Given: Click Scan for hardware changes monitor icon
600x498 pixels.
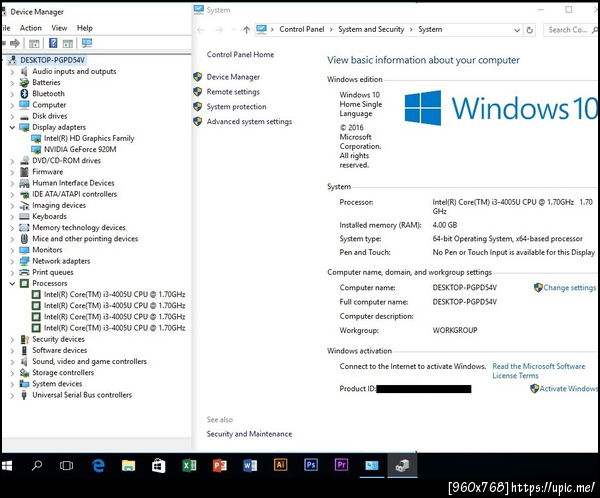Looking at the screenshot, I should click(x=87, y=43).
